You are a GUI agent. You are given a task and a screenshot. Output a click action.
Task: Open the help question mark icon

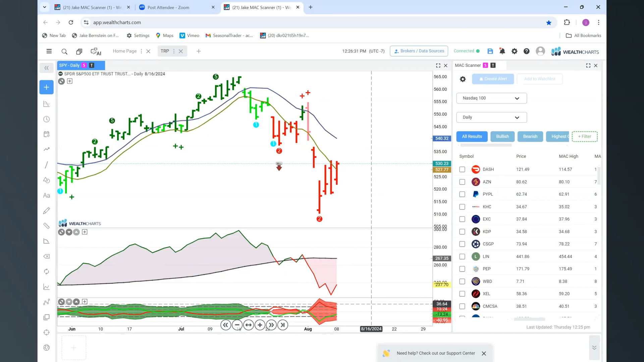tap(527, 51)
